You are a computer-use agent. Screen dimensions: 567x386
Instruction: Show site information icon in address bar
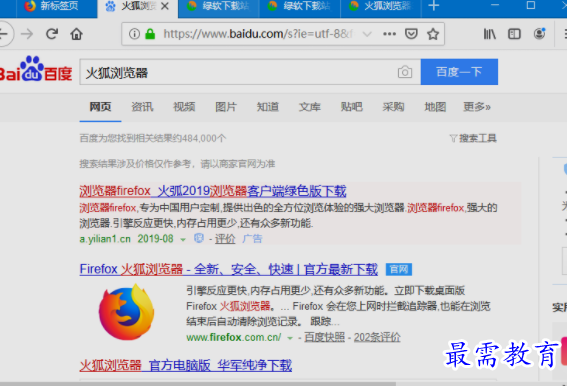134,34
